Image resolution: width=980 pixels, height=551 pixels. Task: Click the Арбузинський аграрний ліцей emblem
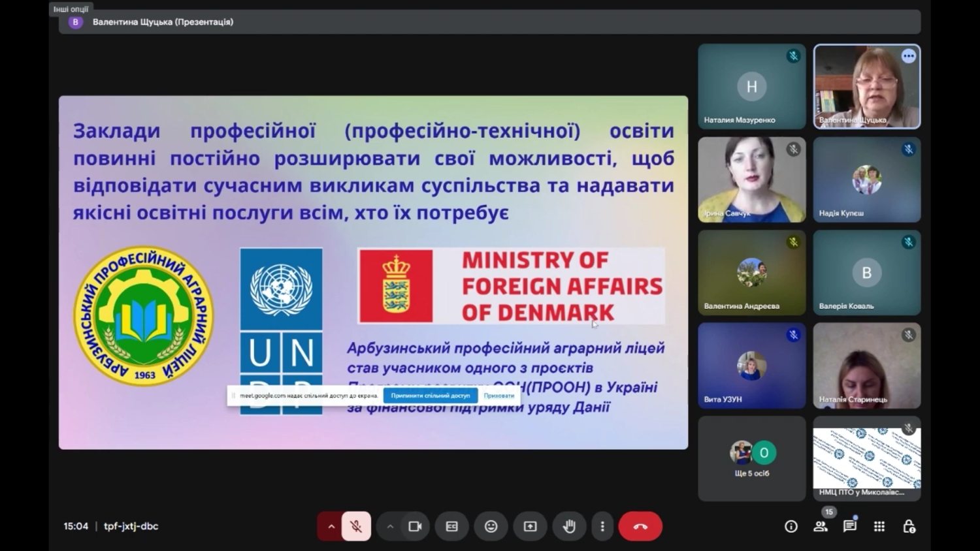point(144,316)
